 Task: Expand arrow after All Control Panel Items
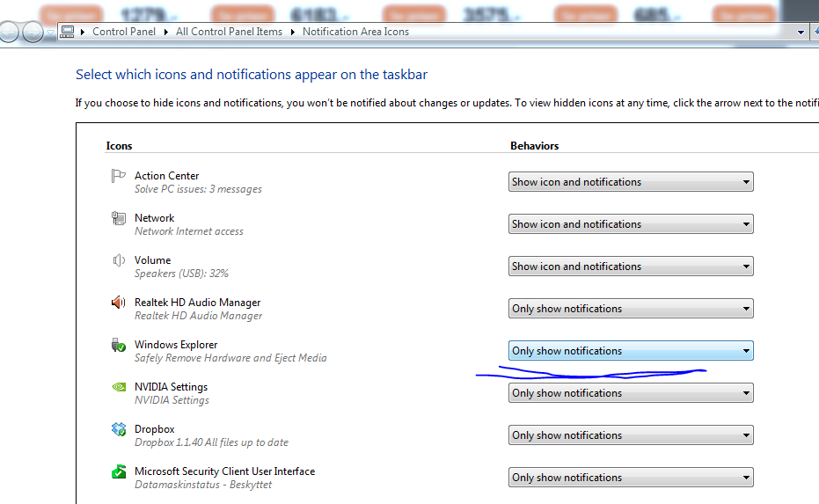tap(292, 33)
